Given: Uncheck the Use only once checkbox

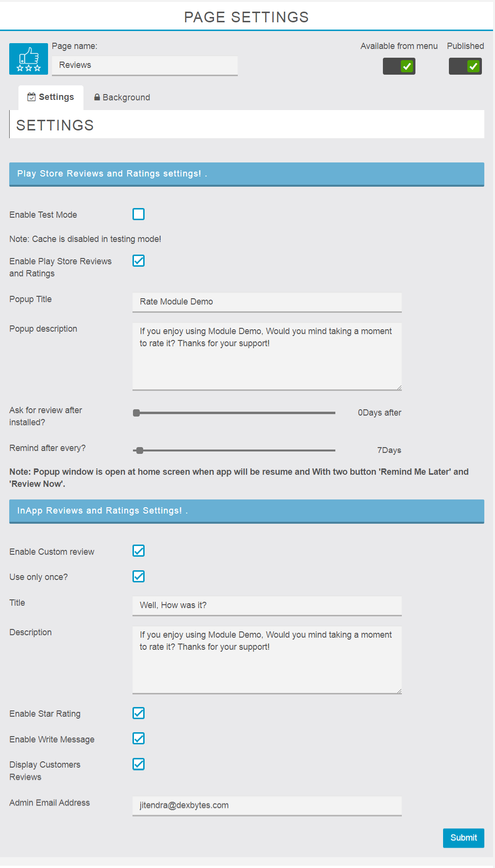Looking at the screenshot, I should [139, 577].
